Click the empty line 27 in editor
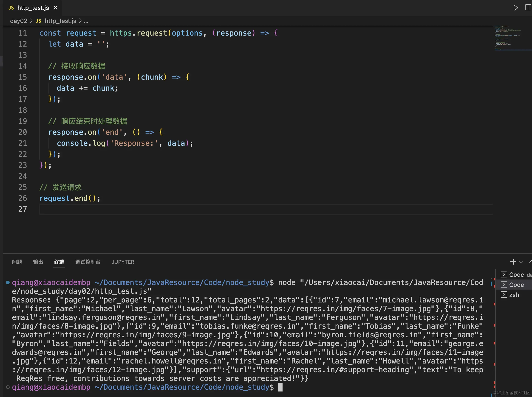Viewport: 532px width, 397px height. pos(192,209)
